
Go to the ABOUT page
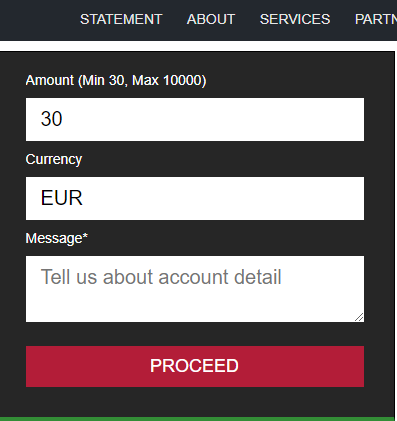coord(211,19)
